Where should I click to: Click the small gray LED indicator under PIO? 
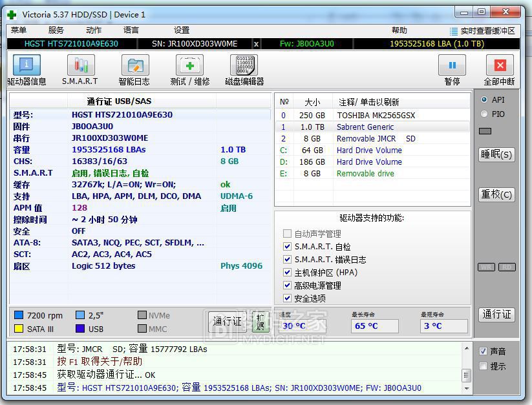point(485,131)
